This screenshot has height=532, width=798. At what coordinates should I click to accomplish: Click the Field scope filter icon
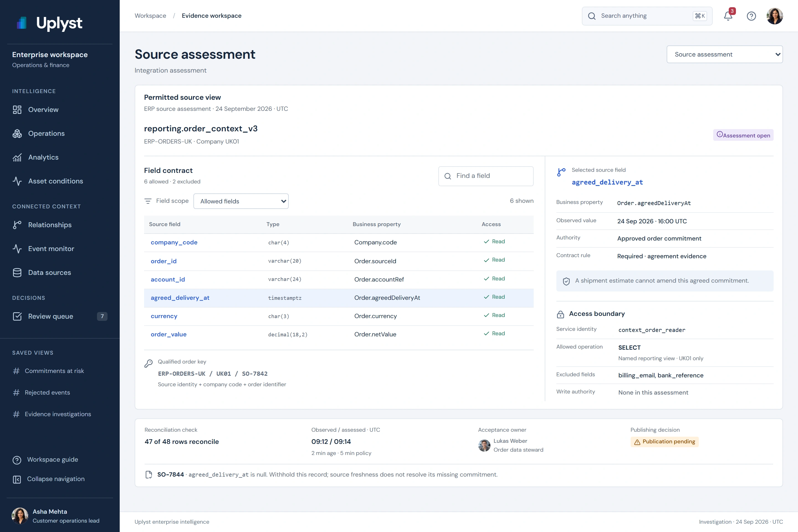tap(148, 201)
